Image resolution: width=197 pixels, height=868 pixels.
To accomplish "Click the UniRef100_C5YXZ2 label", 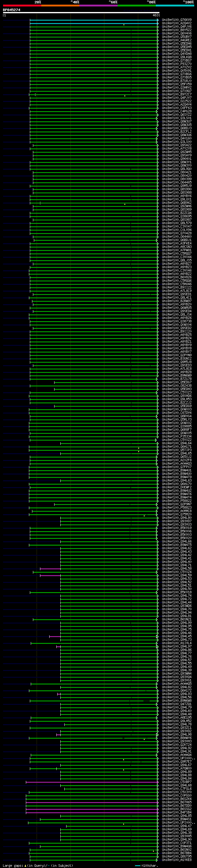I will point(177,440).
